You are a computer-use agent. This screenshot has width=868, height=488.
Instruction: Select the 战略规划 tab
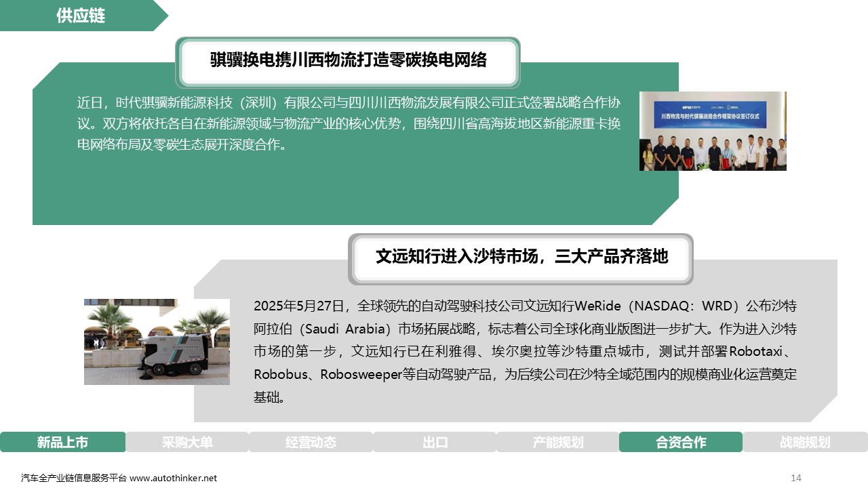[805, 443]
